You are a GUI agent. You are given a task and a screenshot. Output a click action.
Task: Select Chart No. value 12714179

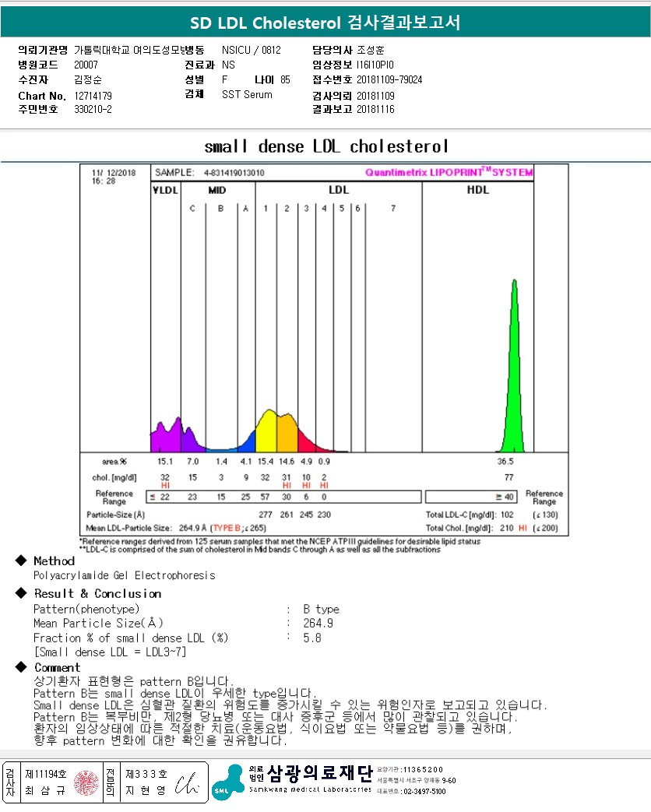93,96
